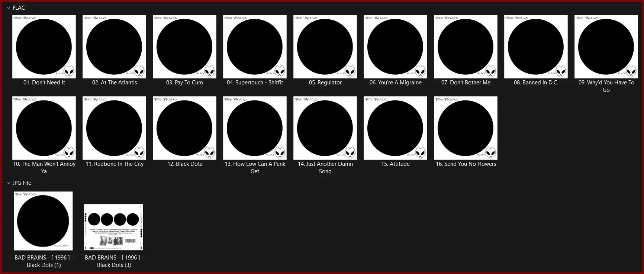This screenshot has width=644, height=274.
Task: Select the 02. At The Atlantis cover thumbnail
Action: click(x=114, y=46)
